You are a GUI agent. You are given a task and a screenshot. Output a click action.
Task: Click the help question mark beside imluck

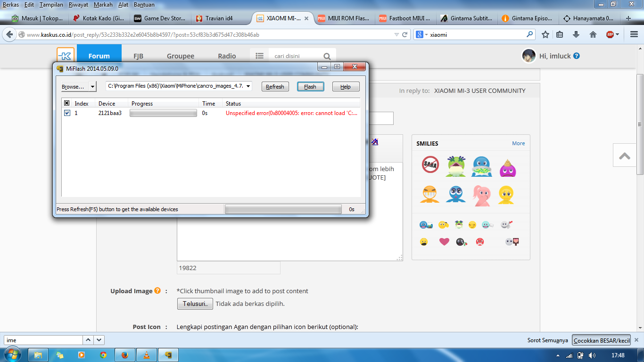coord(576,56)
